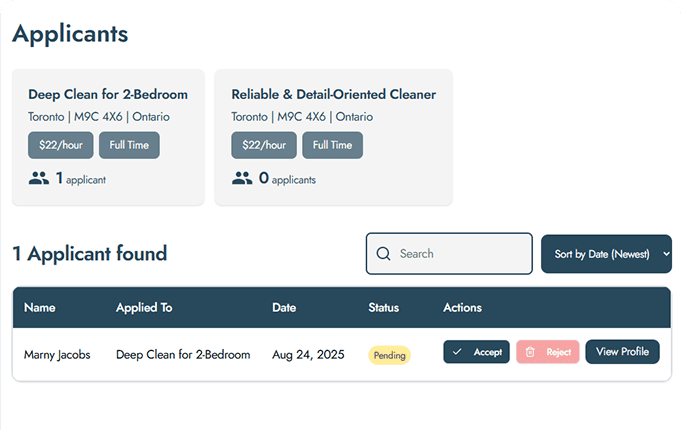Open Marny Jacobs' profile with View Profile
The height and width of the screenshot is (430, 681).
point(622,352)
